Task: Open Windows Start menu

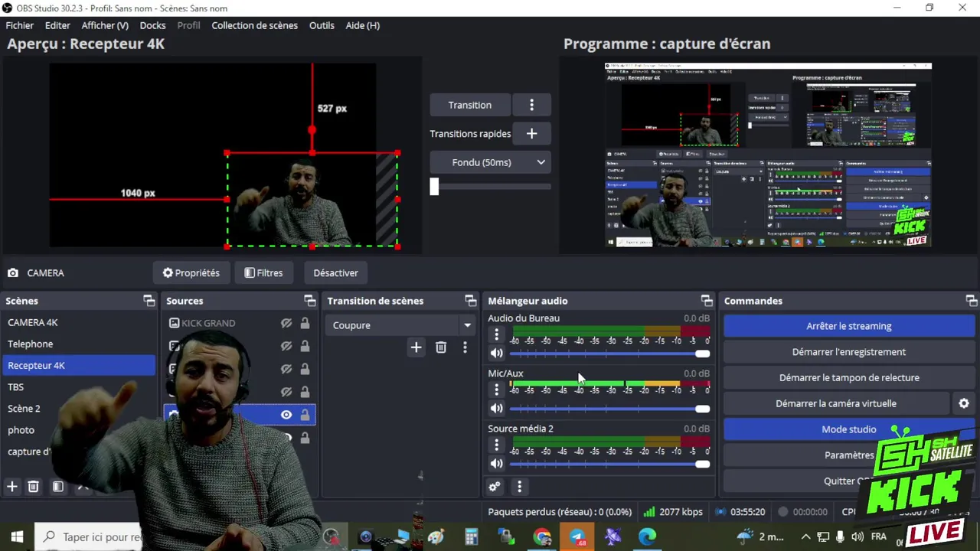Action: pos(17,536)
